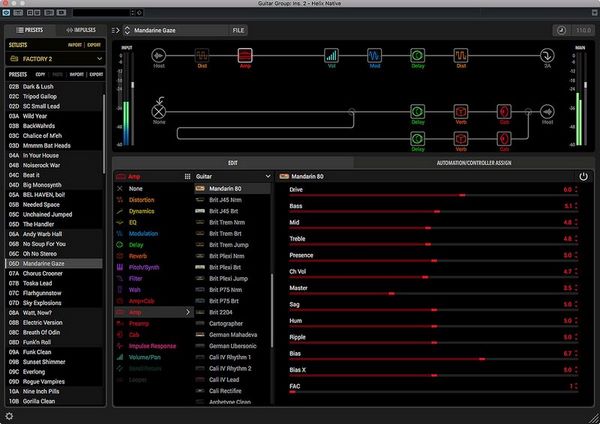Select German Ubersonic amp model

click(x=233, y=346)
